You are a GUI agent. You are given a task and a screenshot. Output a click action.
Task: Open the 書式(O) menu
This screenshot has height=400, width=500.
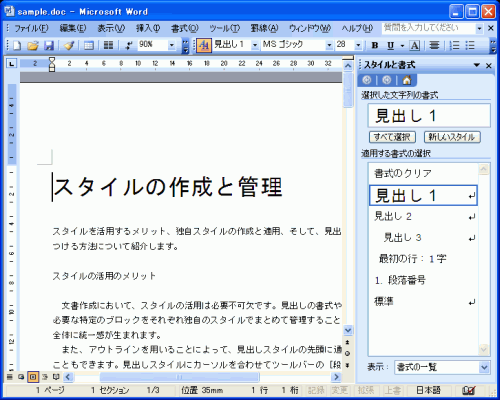point(184,29)
